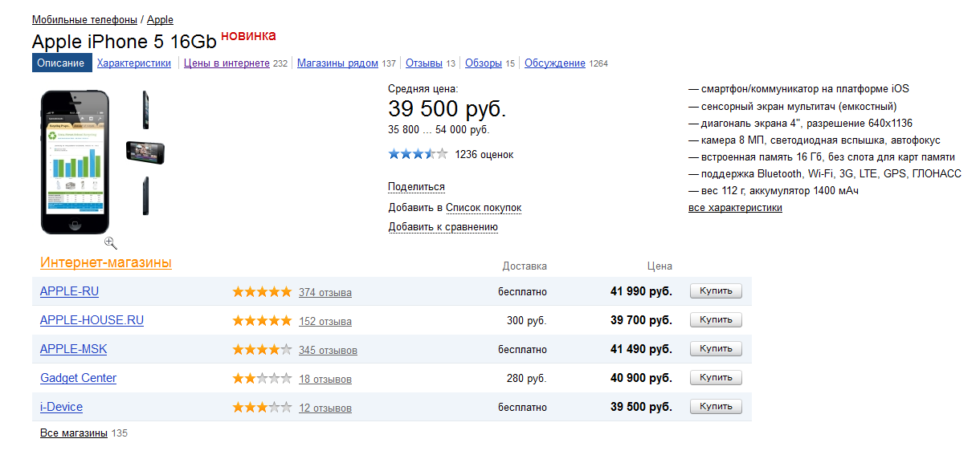Viewport: 980px width, 459px height.
Task: Click APPLE-RU five-star rating icons
Action: pyautogui.click(x=262, y=292)
